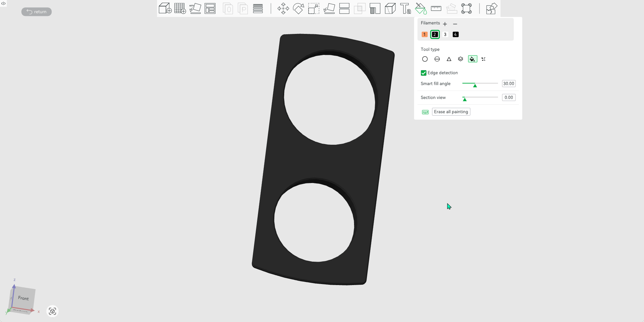
Task: Add a filament with plus icon
Action: point(445,24)
